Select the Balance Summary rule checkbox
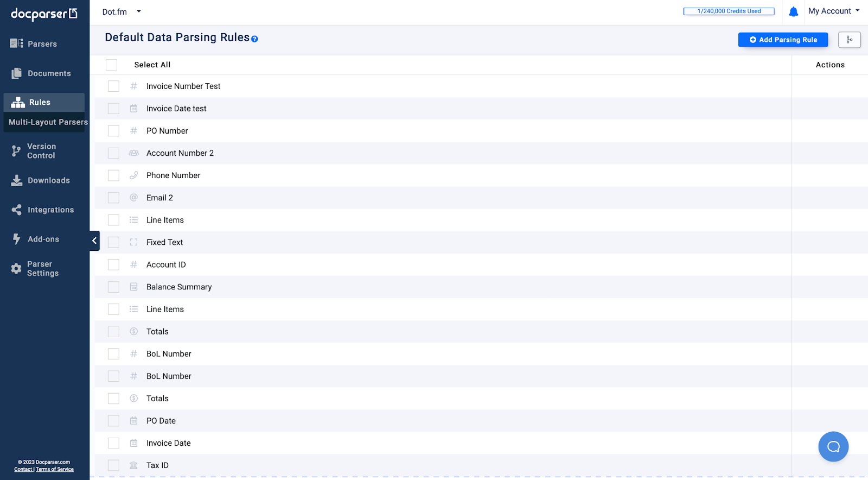The height and width of the screenshot is (480, 868). coord(113,287)
